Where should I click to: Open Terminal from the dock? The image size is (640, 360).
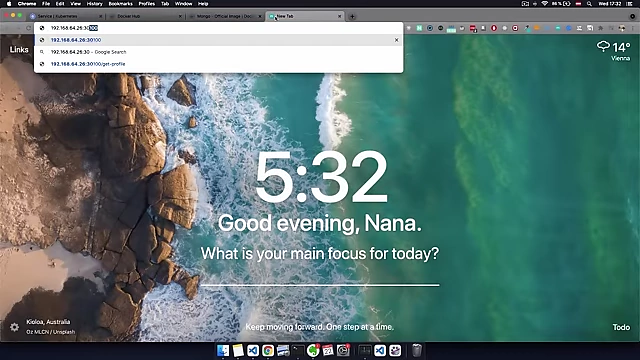coord(298,350)
